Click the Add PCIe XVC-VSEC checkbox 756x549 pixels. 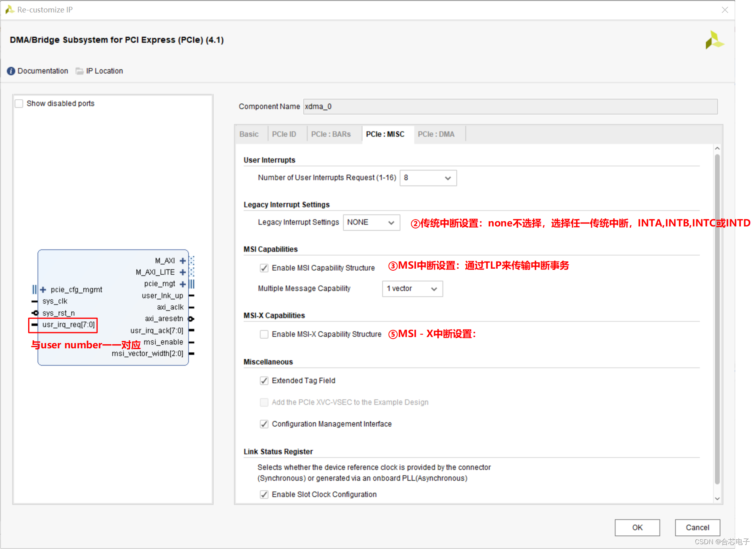coord(264,402)
